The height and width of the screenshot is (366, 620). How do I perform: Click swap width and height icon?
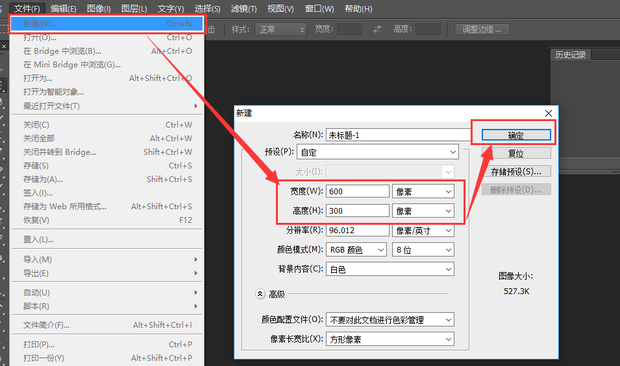point(378,29)
